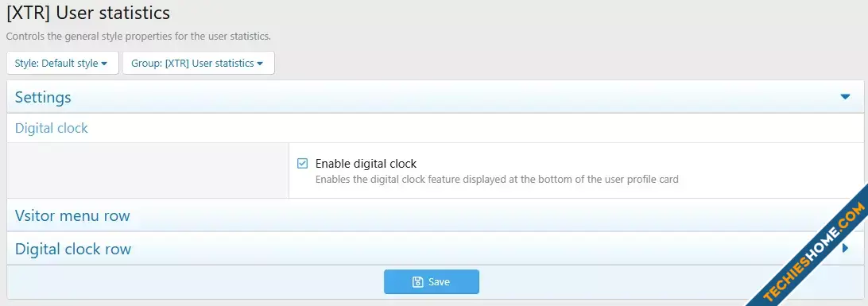Uncheck the Enable digital clock checkbox

coord(302,163)
